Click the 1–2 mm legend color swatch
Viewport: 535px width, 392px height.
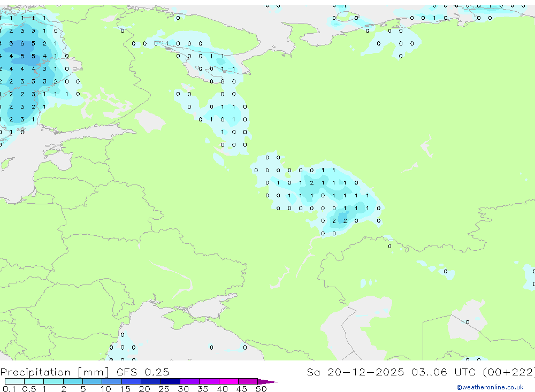53,381
